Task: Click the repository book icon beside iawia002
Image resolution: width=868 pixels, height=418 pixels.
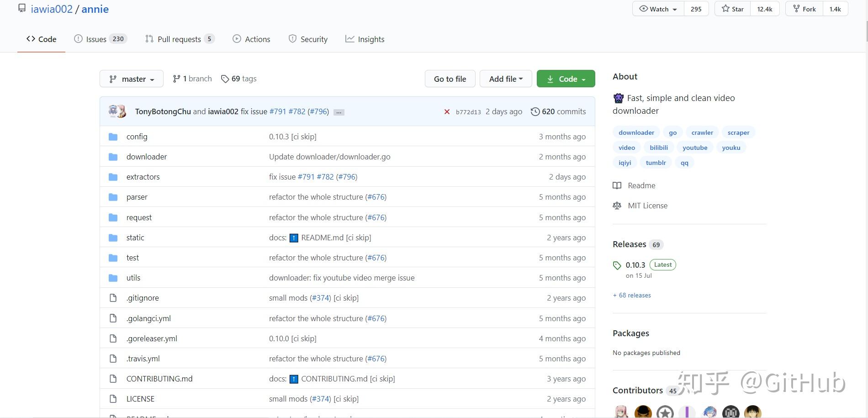Action: click(21, 8)
